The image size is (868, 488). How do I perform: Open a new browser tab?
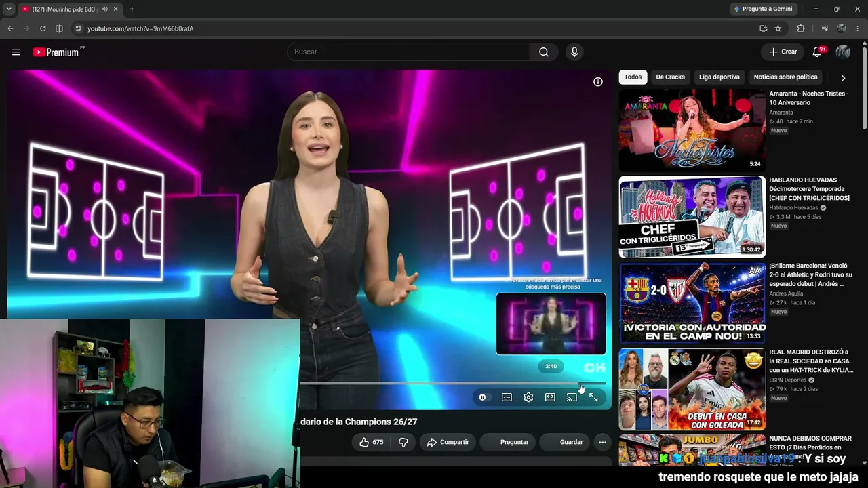pyautogui.click(x=132, y=9)
